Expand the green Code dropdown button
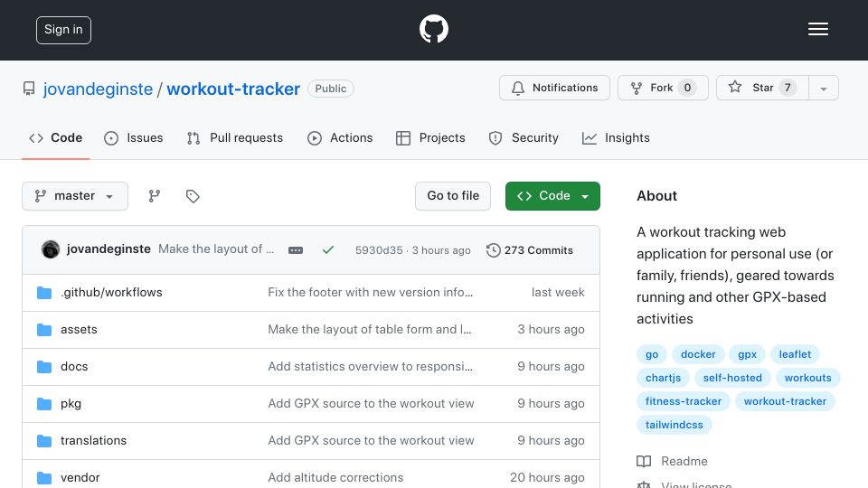868x488 pixels. point(552,196)
